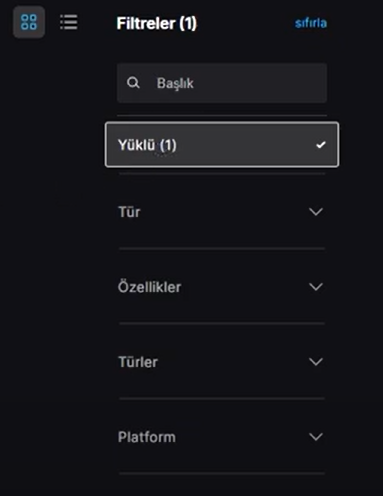Click the Tür chevron arrow
Image resolution: width=383 pixels, height=496 pixels.
point(316,212)
